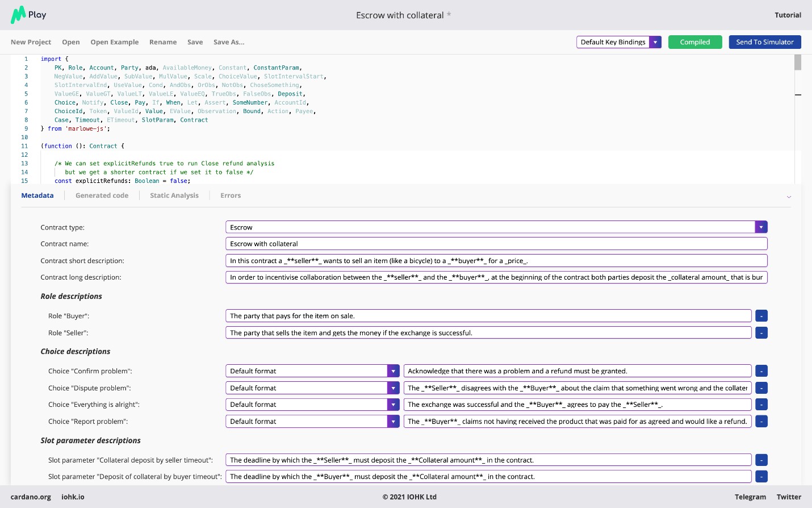Remove the seller collateral timeout slot description

761,460
